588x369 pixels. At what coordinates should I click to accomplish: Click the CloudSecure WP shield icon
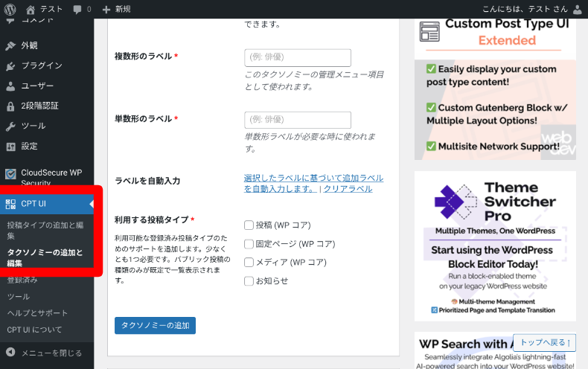coord(10,173)
